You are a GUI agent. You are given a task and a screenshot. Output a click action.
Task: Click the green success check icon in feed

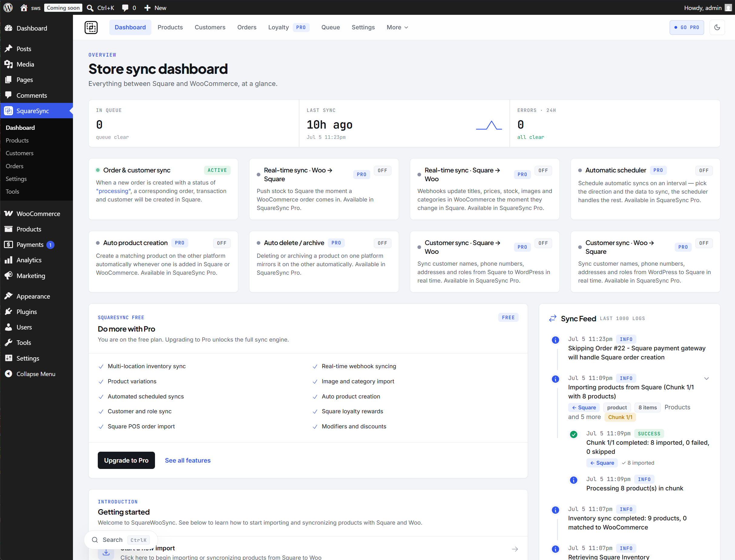click(x=574, y=434)
